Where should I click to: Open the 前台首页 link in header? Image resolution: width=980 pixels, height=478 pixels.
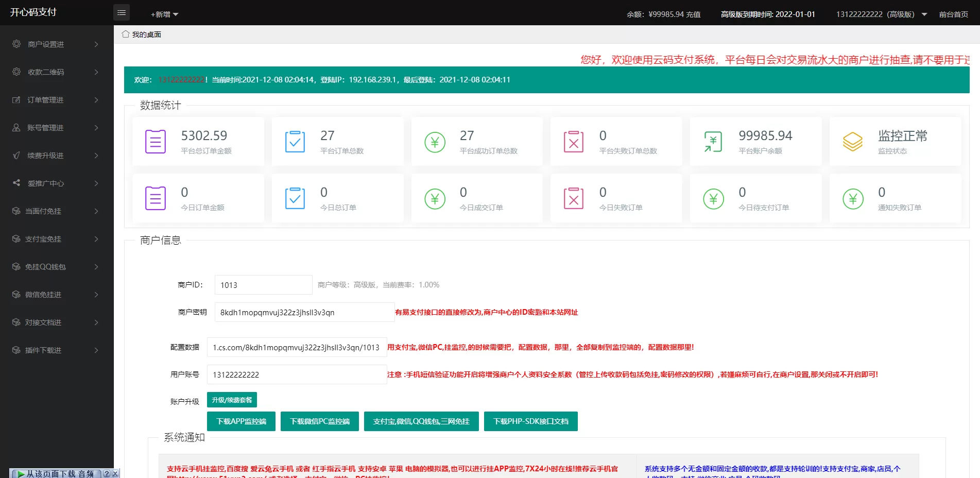953,14
